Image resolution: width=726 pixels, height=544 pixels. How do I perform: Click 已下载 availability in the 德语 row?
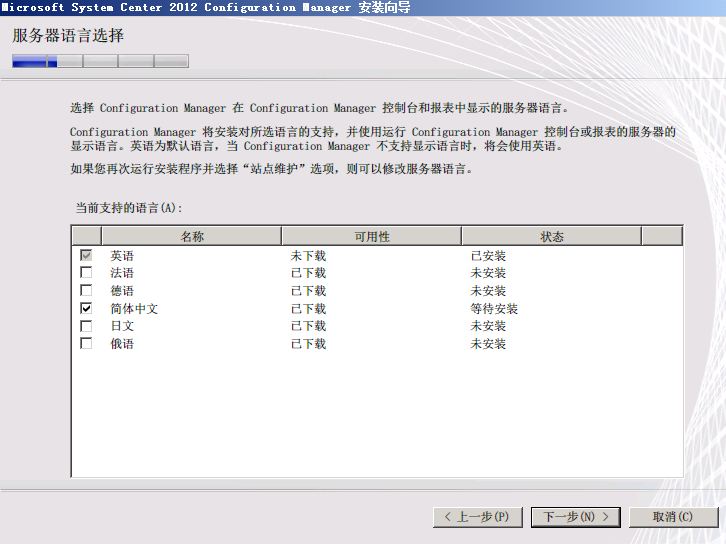[x=308, y=291]
